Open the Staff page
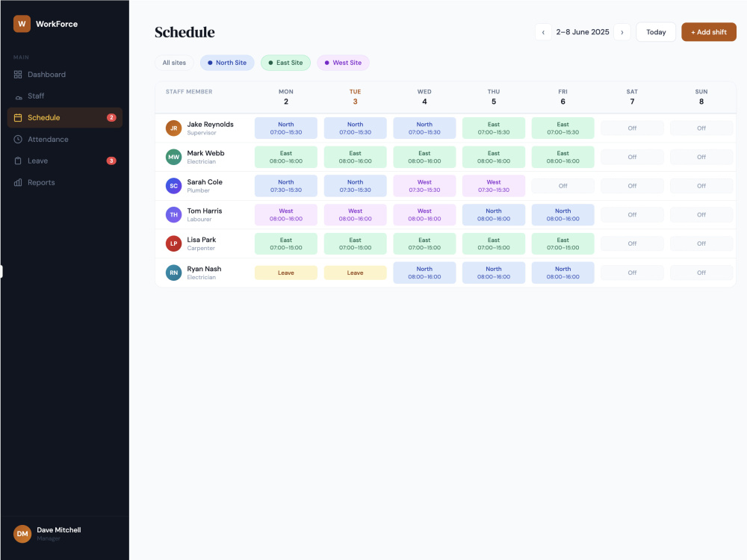Screen dimensions: 747x560 [x=65, y=96]
